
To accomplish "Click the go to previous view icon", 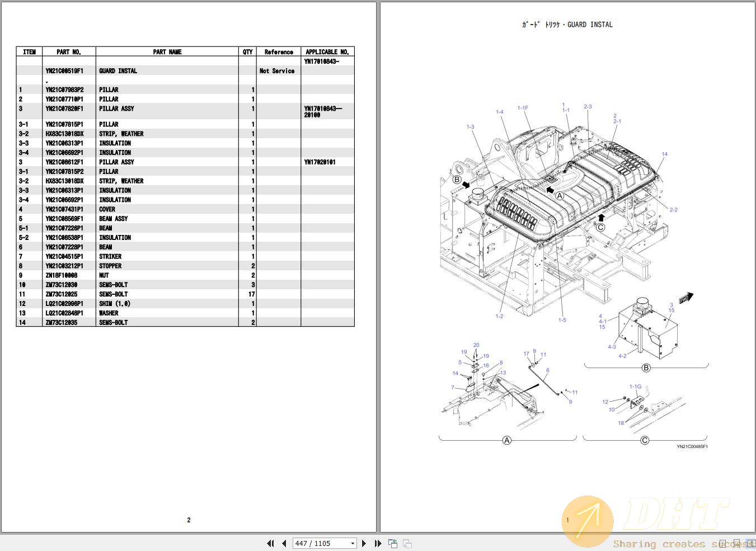I will (393, 543).
